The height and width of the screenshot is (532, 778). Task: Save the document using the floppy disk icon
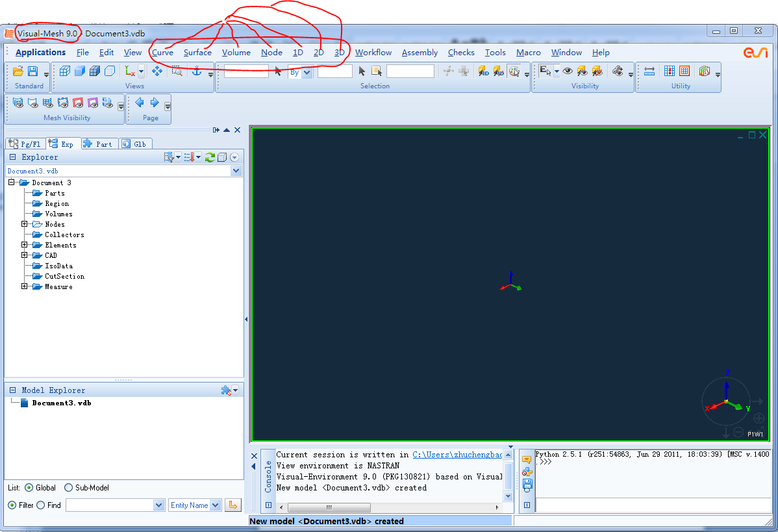32,71
